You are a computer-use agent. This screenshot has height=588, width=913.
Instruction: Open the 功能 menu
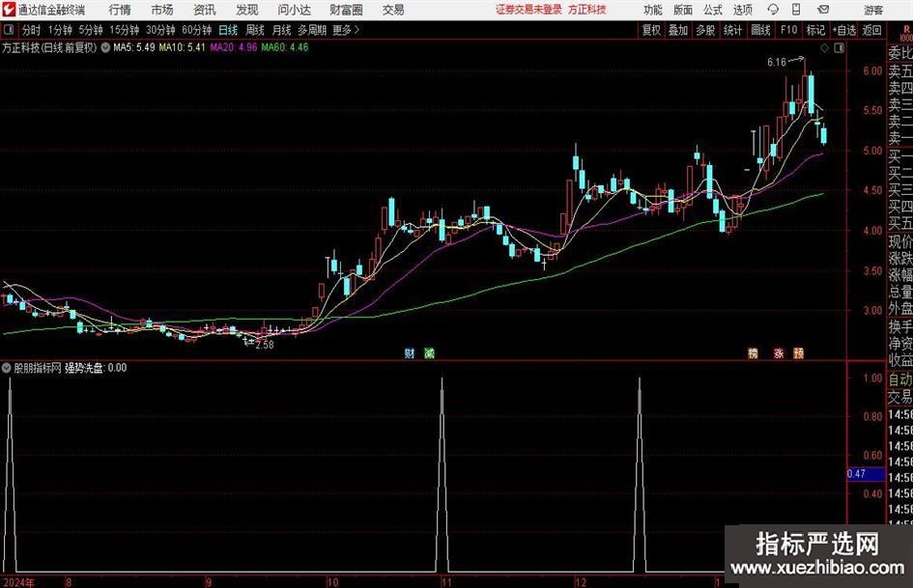tap(653, 10)
